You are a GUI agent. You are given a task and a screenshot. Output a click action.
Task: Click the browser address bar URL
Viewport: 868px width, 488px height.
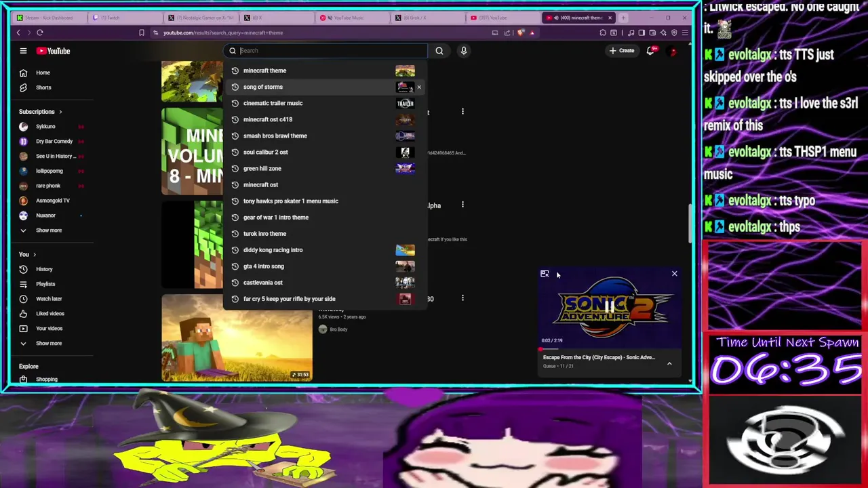(x=223, y=33)
